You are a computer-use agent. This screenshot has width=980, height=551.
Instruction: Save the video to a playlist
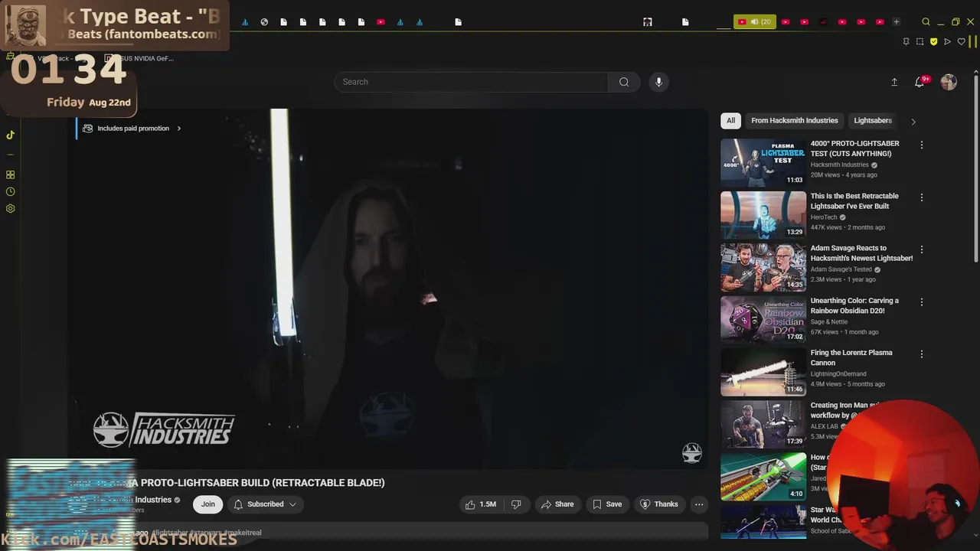[607, 504]
